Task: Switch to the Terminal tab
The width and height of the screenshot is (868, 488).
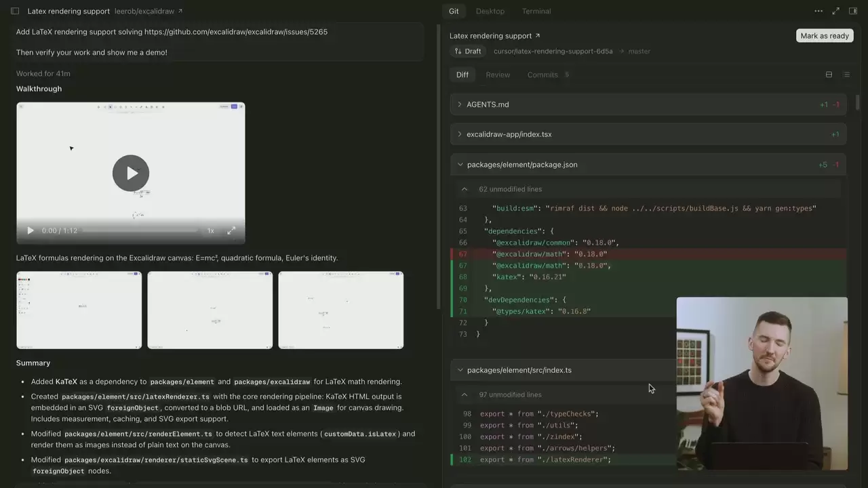Action: [536, 11]
